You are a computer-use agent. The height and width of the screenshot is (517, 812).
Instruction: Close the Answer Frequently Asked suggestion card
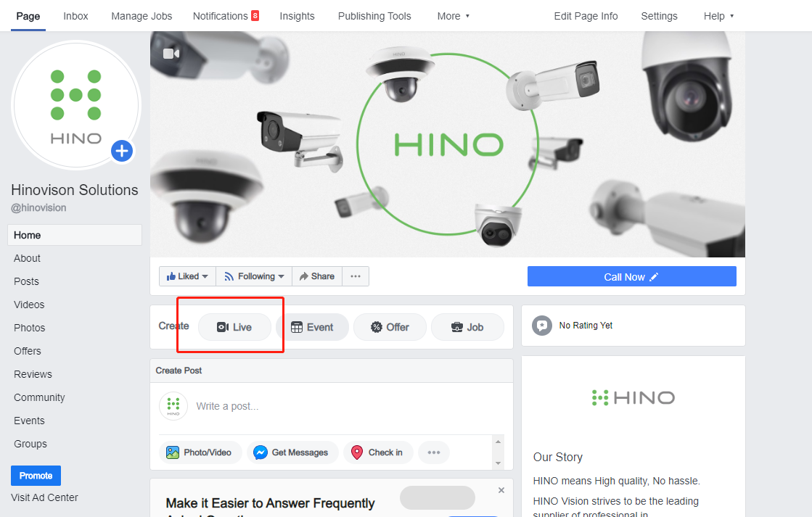coord(501,490)
